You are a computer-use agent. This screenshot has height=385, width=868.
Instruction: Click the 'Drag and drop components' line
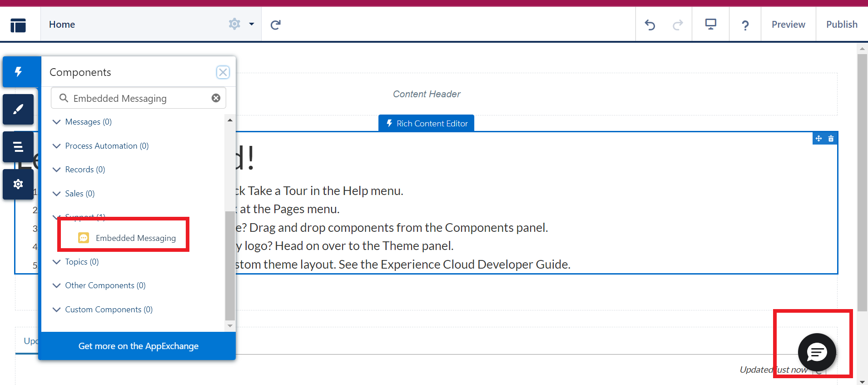pos(398,228)
